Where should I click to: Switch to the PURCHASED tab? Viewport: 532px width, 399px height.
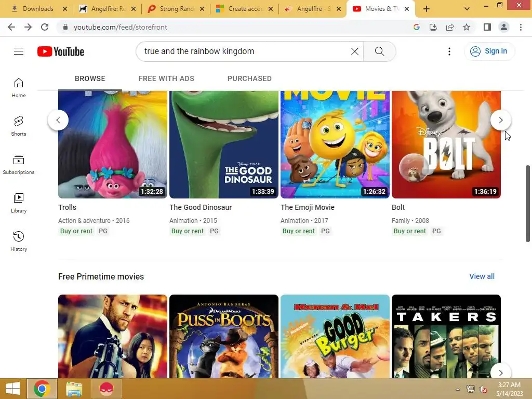[249, 78]
